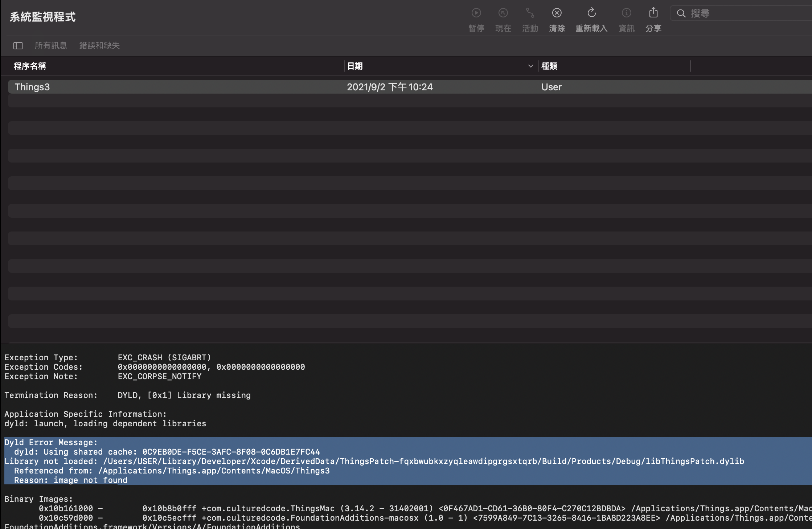Click the User type cell

[x=551, y=87]
